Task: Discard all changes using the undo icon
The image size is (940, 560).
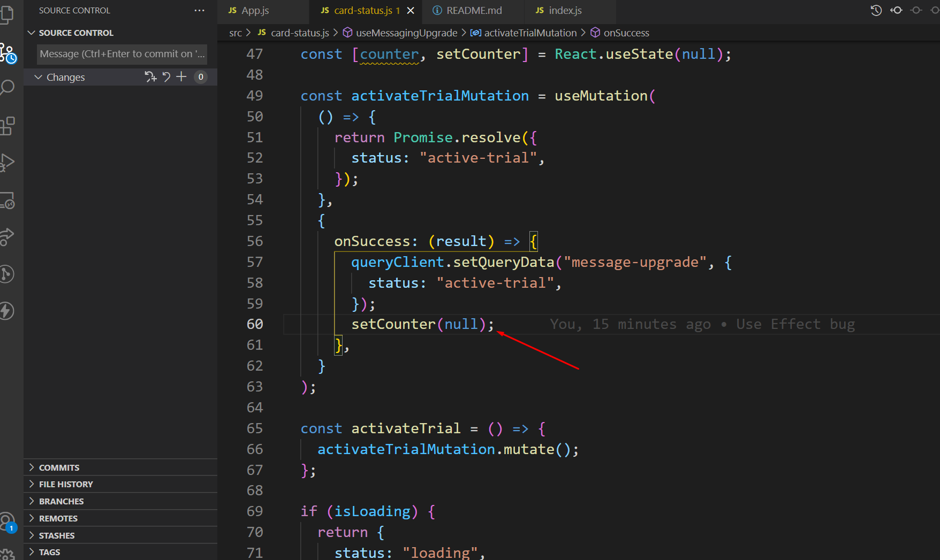Action: pos(166,76)
